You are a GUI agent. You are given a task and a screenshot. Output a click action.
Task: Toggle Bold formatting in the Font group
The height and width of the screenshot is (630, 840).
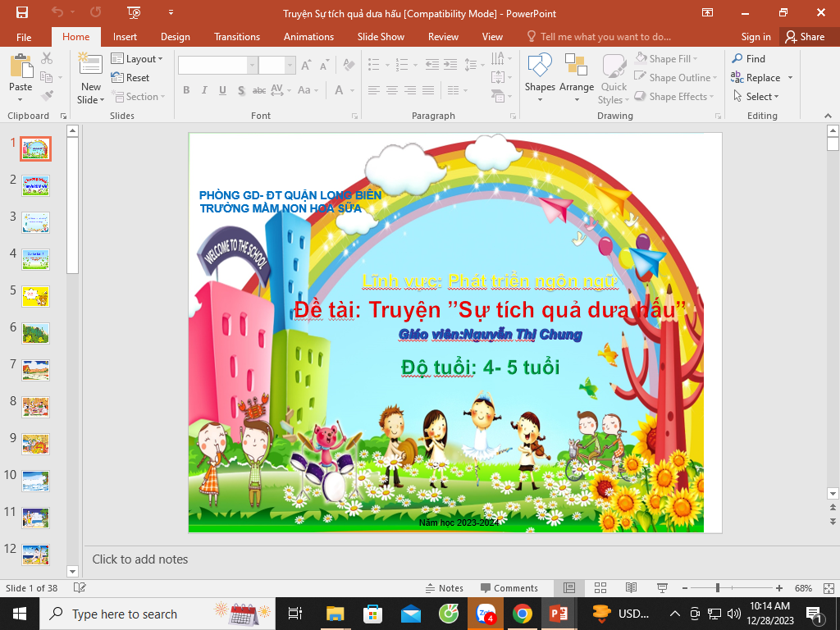[186, 90]
